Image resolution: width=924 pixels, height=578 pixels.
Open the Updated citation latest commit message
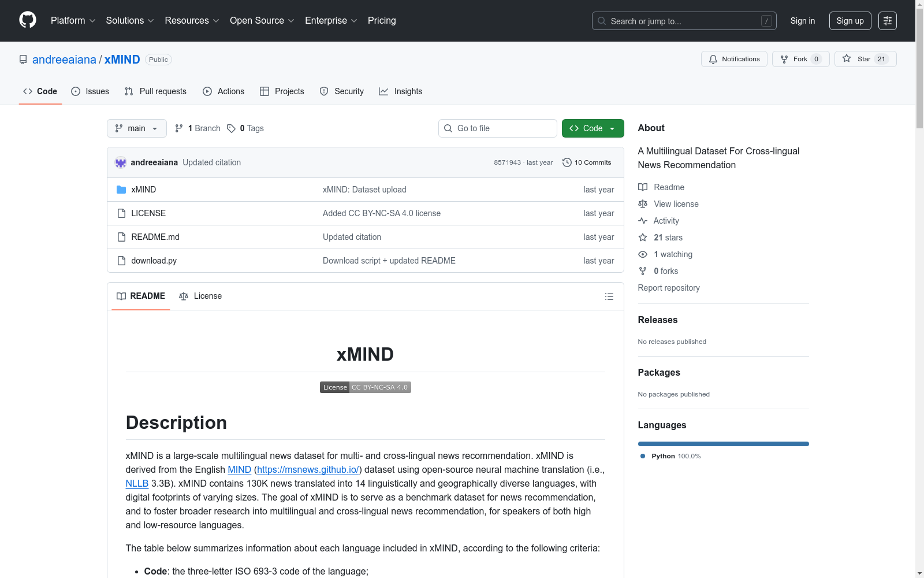click(x=212, y=162)
